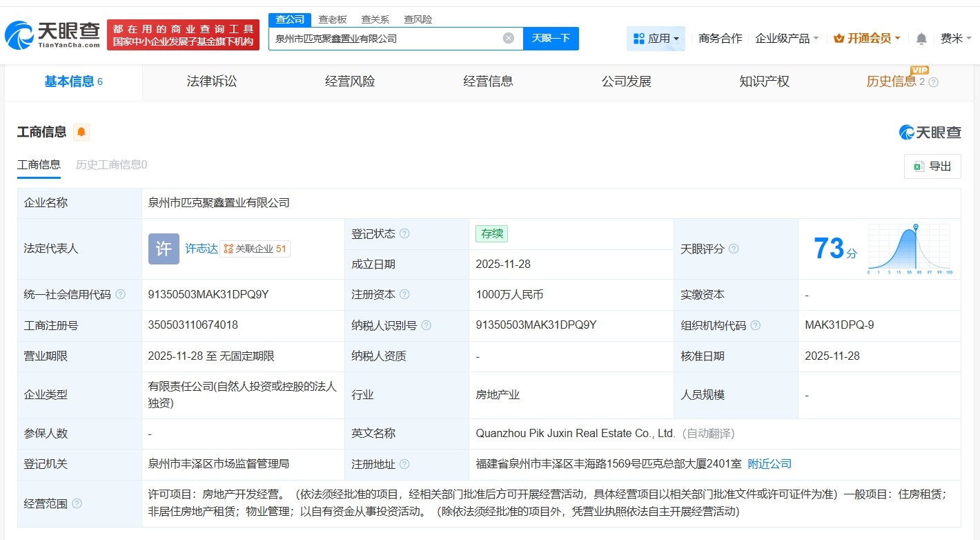The width and height of the screenshot is (980, 540).
Task: Open the 费米 account dropdown
Action: coord(959,39)
